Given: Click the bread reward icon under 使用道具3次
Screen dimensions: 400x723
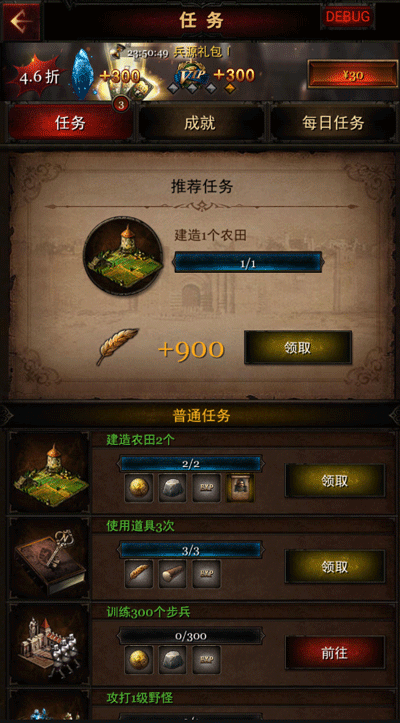Looking at the screenshot, I should [139, 574].
